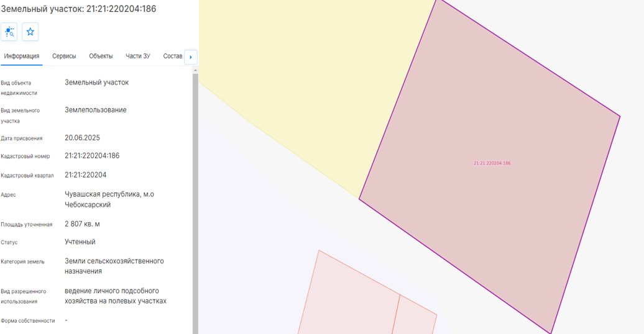The image size is (644, 334).
Task: Open the Состав tab
Action: (173, 56)
